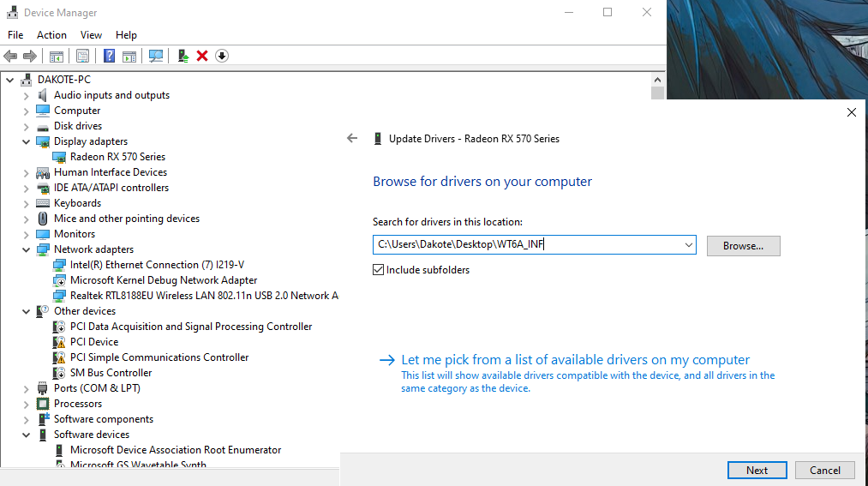Click Let me pick from available drivers link

click(575, 360)
